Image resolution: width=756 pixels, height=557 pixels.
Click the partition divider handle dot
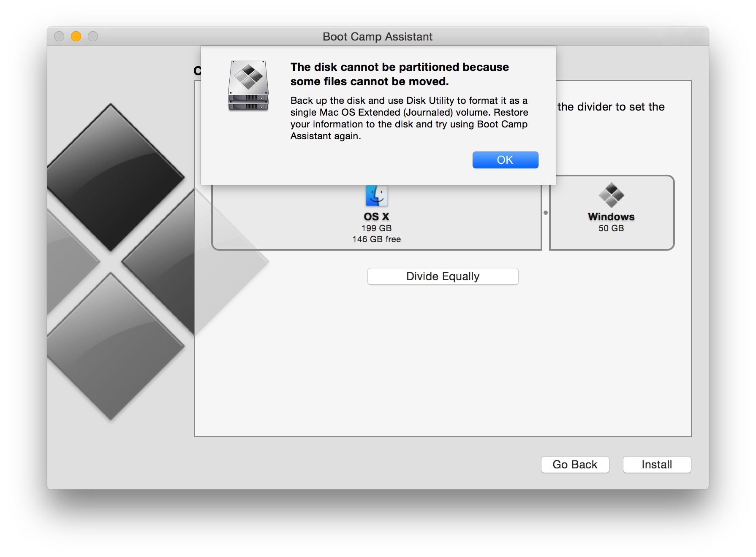coord(546,213)
